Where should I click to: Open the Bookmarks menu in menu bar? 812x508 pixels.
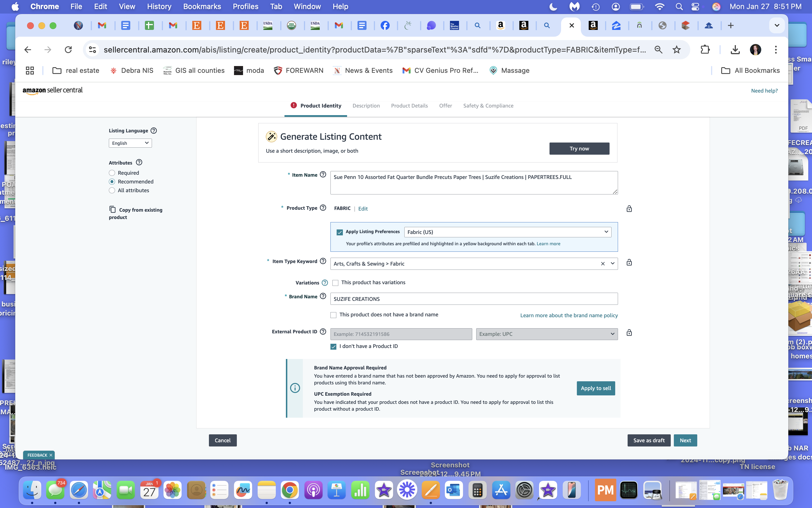coord(202,6)
